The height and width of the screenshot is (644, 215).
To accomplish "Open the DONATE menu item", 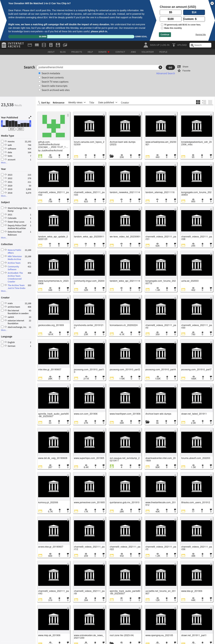I will tap(104, 52).
